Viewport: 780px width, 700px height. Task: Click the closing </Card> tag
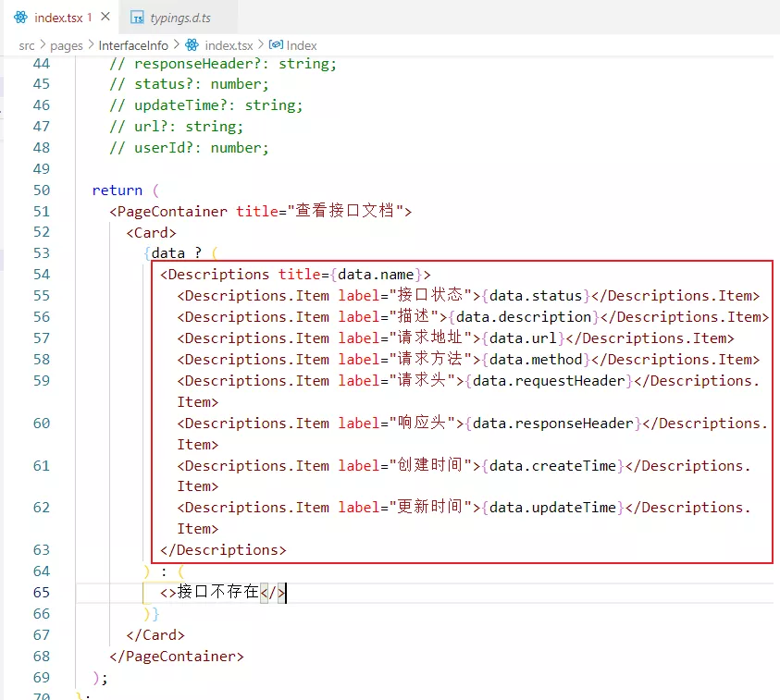155,635
